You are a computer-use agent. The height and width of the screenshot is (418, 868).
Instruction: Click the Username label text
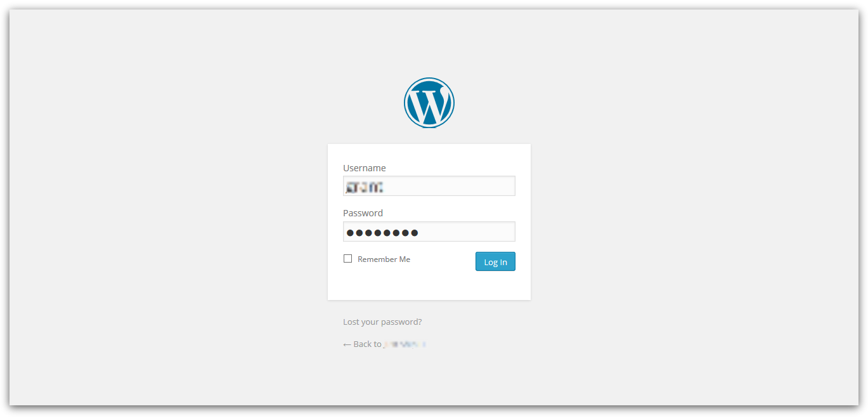[x=365, y=168]
